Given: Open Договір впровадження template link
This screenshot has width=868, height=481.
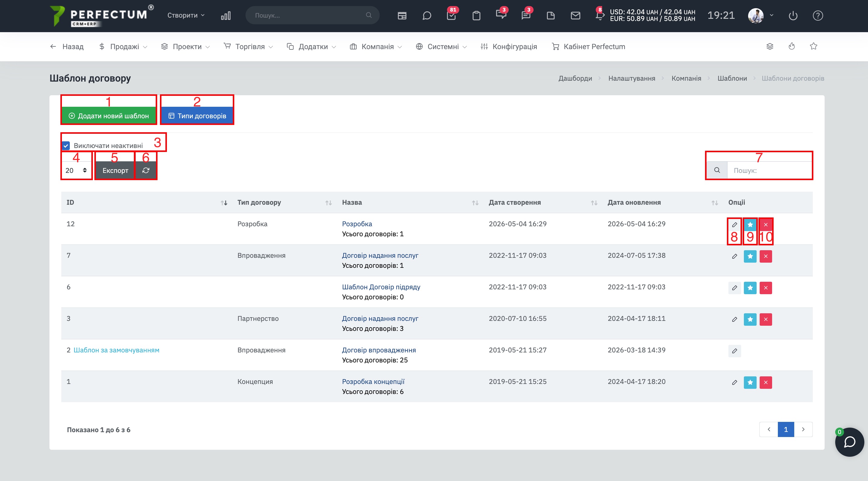Looking at the screenshot, I should point(379,350).
